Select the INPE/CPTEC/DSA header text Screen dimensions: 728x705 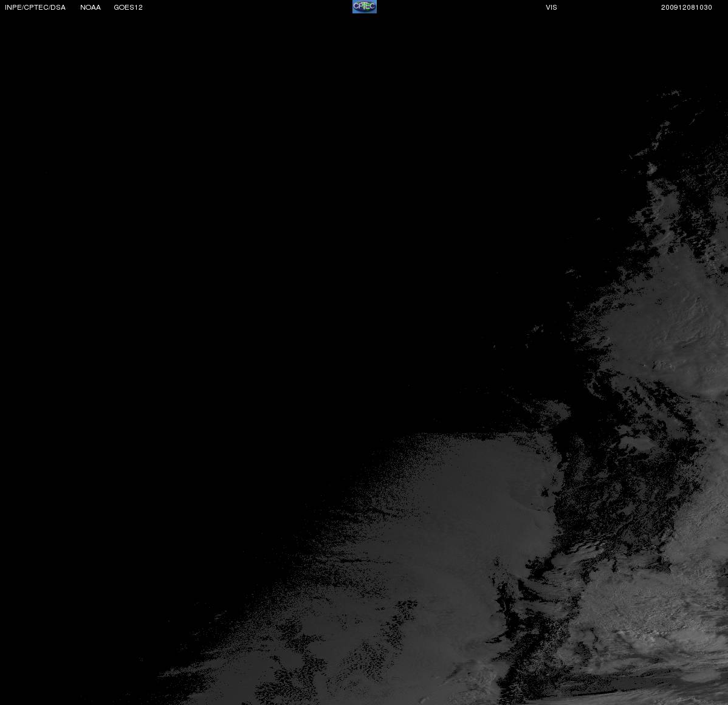pyautogui.click(x=35, y=7)
